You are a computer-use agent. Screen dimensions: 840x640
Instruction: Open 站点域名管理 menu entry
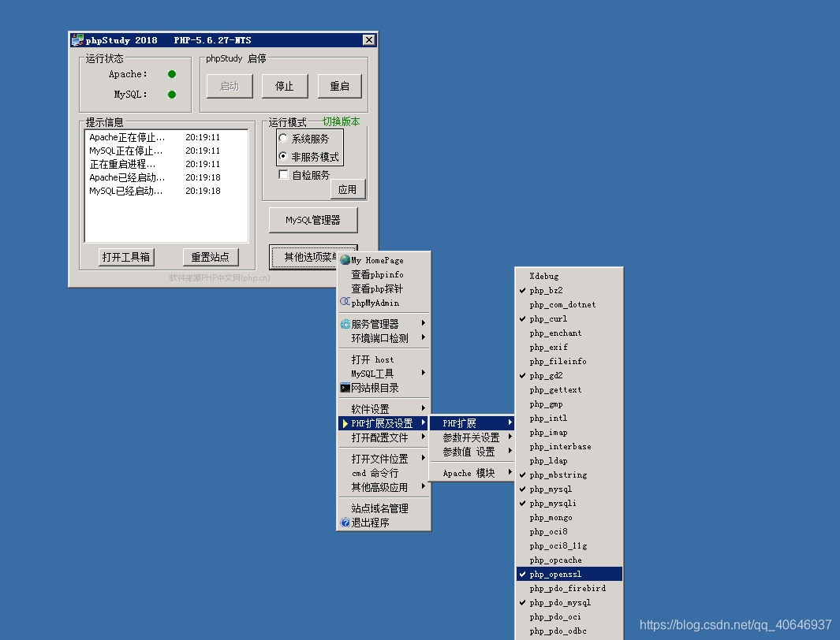click(383, 508)
